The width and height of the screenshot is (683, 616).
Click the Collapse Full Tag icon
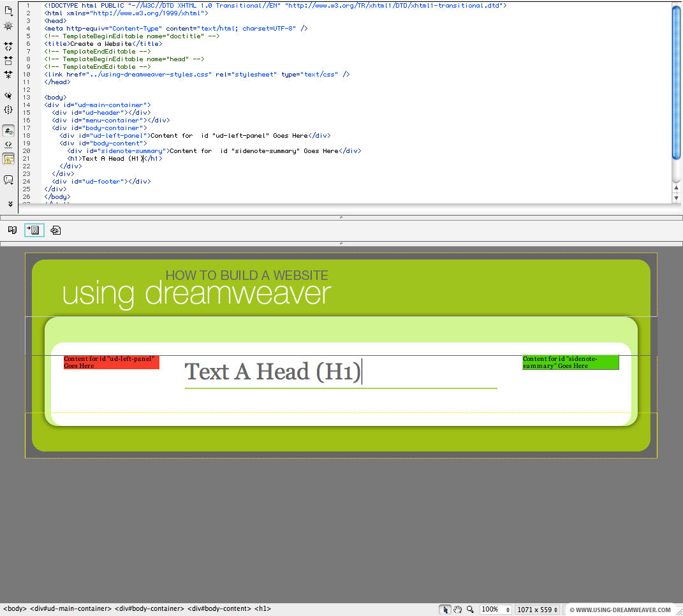(x=8, y=46)
